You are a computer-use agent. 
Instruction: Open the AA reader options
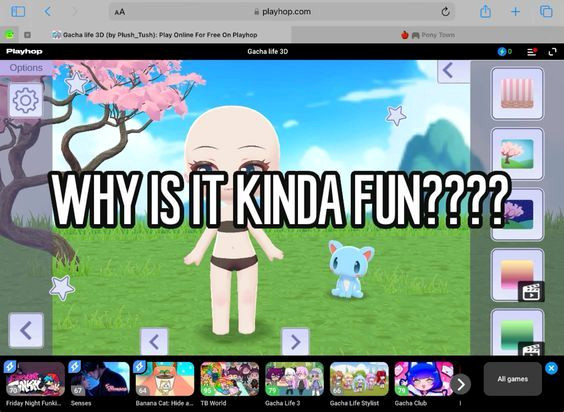click(x=119, y=12)
